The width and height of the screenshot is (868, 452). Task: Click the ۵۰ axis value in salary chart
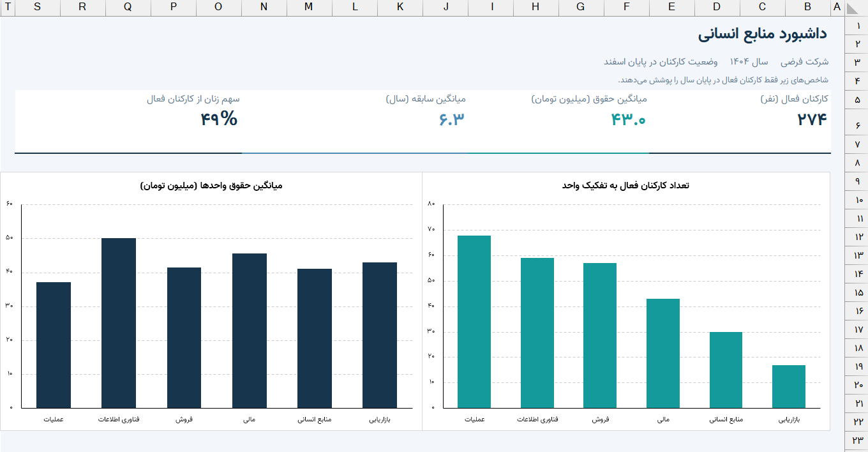[9, 237]
